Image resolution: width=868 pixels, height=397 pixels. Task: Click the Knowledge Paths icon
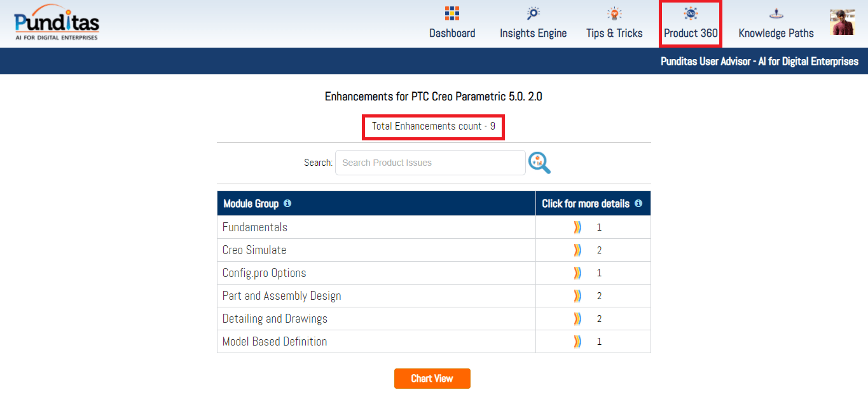[x=776, y=13]
